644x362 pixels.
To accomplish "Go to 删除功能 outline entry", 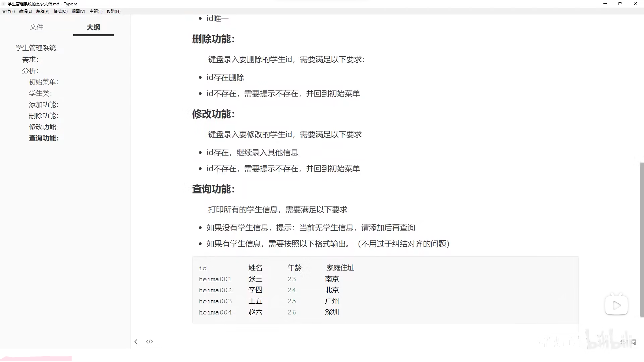I will click(44, 116).
